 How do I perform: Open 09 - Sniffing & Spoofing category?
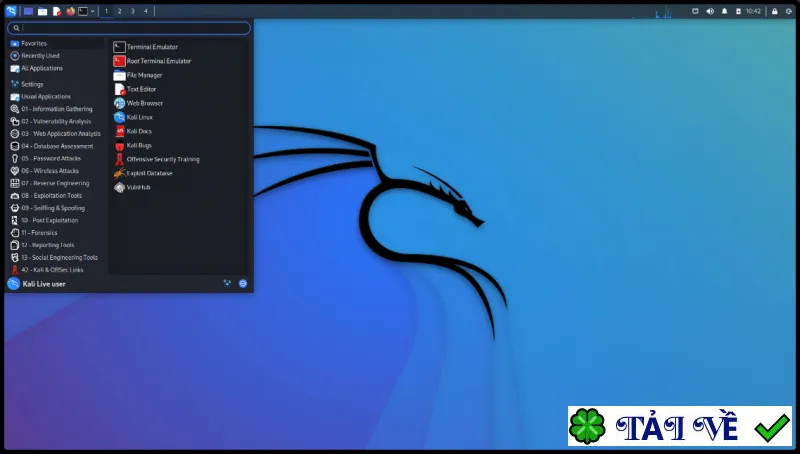coord(56,208)
